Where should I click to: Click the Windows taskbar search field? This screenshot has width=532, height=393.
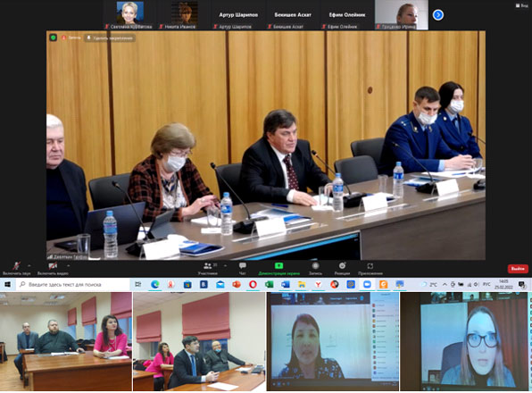tap(73, 284)
